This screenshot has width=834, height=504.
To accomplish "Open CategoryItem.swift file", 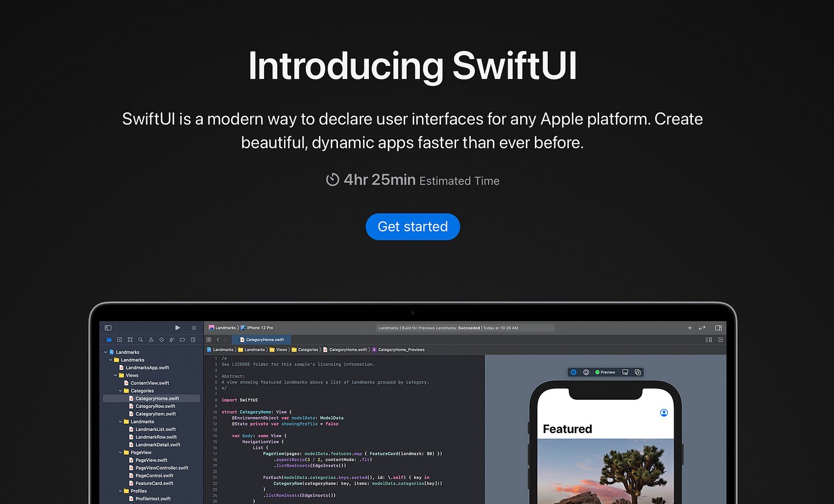I will [152, 414].
